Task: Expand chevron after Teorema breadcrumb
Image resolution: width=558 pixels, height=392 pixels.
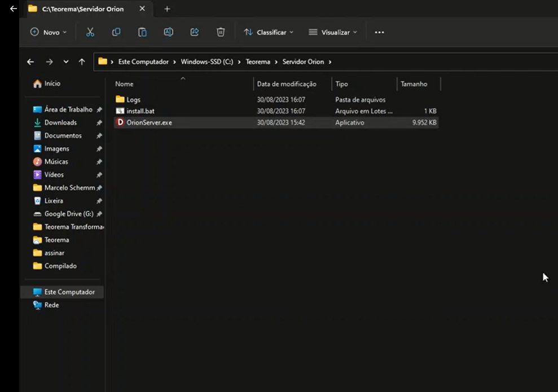Action: pyautogui.click(x=276, y=62)
